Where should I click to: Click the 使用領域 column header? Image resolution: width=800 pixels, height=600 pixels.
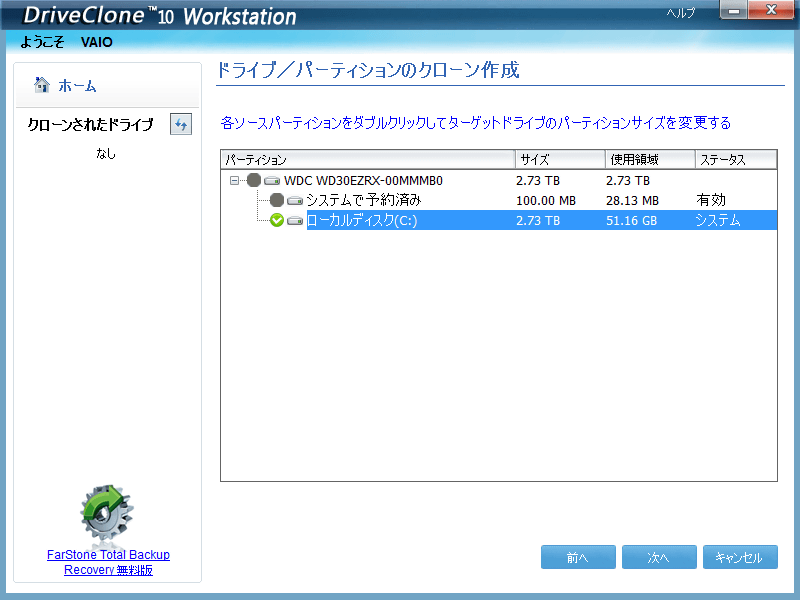[x=651, y=160]
